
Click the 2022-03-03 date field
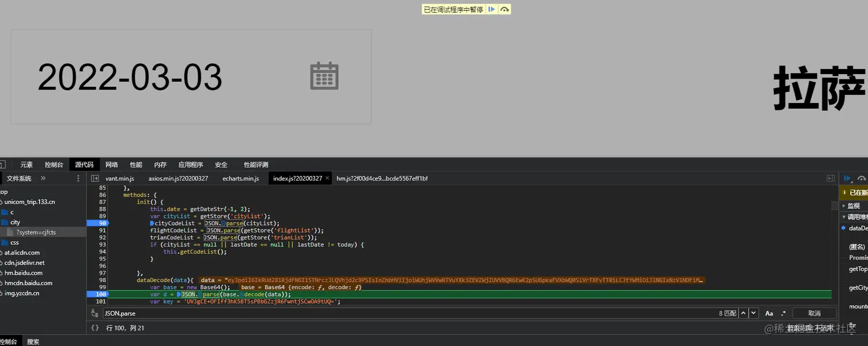point(191,76)
